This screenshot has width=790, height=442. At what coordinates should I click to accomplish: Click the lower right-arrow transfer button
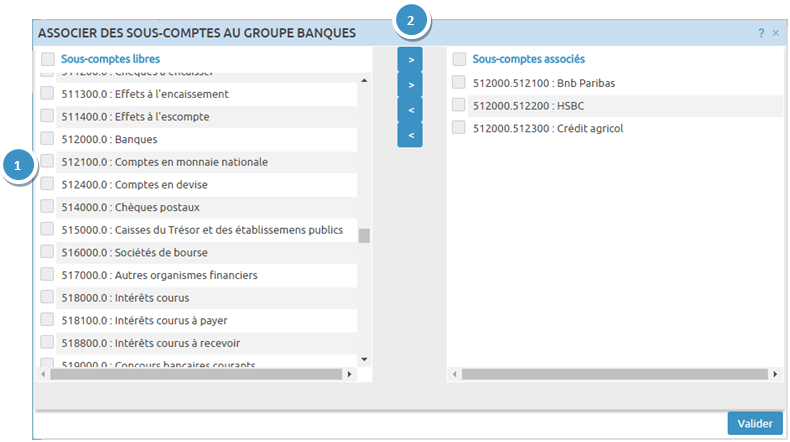410,85
